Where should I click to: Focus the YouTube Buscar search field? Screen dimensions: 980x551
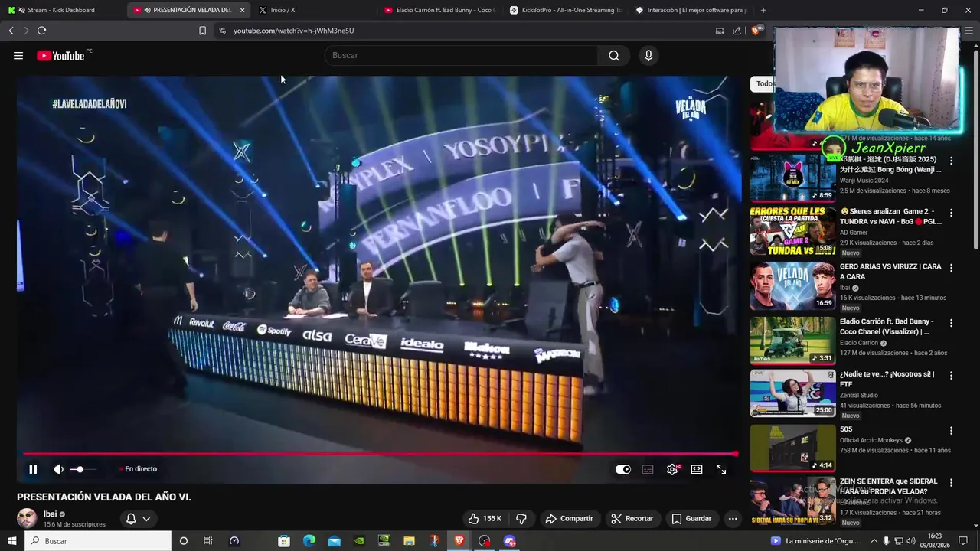coord(462,55)
